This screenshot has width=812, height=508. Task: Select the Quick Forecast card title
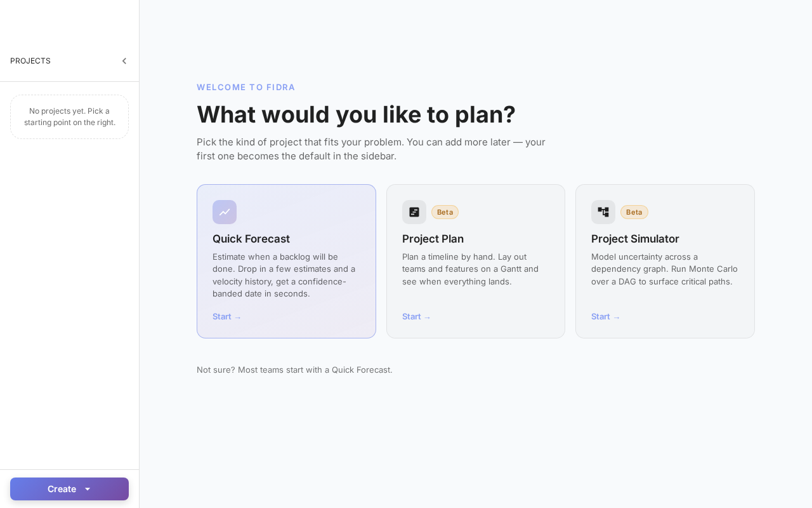point(251,239)
